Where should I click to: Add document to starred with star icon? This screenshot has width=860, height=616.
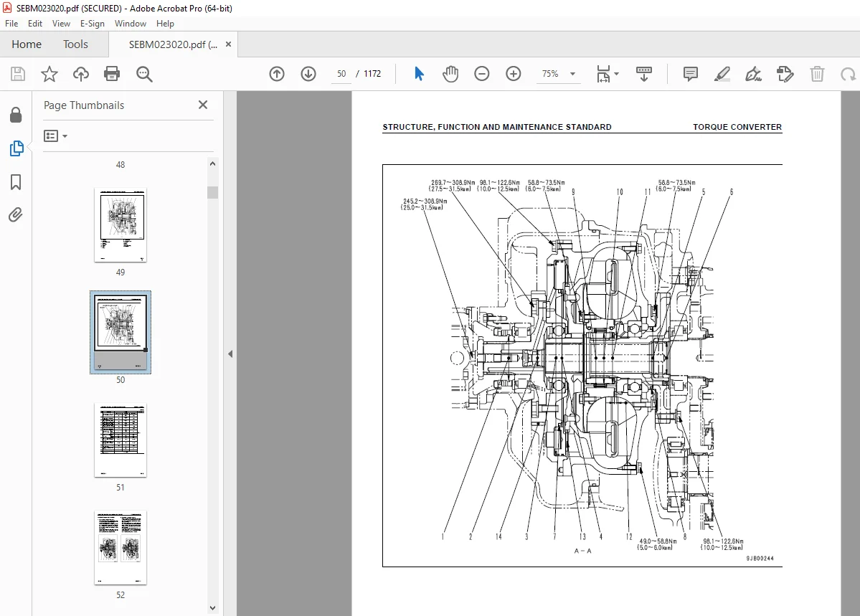click(x=49, y=74)
